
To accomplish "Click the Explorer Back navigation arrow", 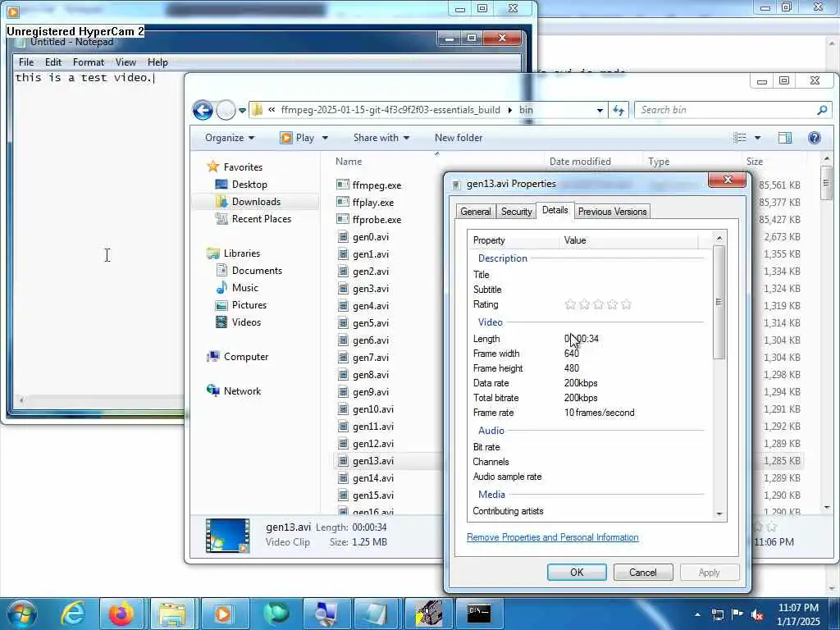I will click(x=203, y=111).
